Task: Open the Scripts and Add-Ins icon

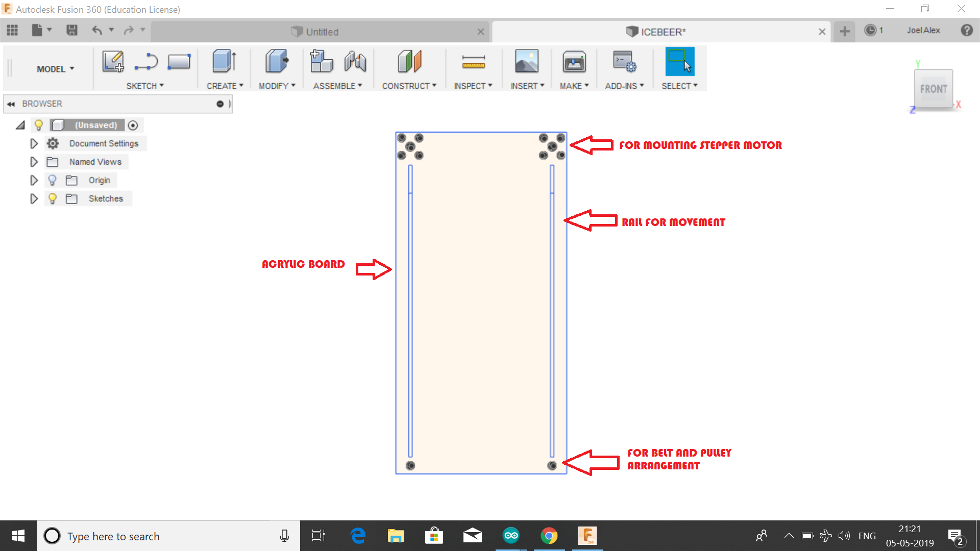Action: [624, 62]
